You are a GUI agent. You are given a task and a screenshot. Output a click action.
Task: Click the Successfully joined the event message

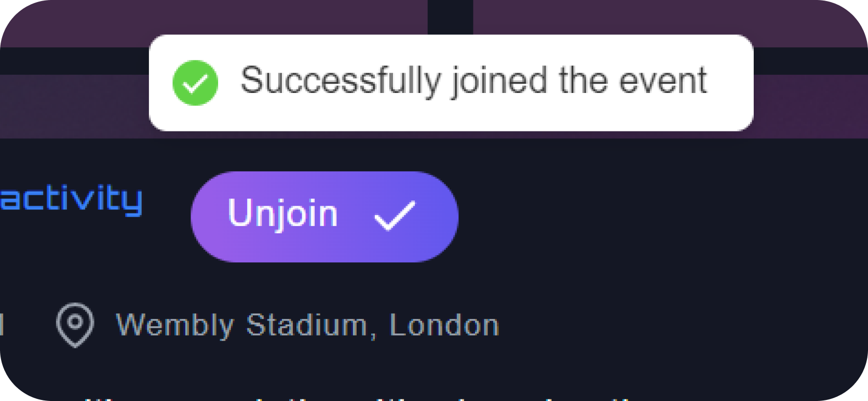pos(473,82)
